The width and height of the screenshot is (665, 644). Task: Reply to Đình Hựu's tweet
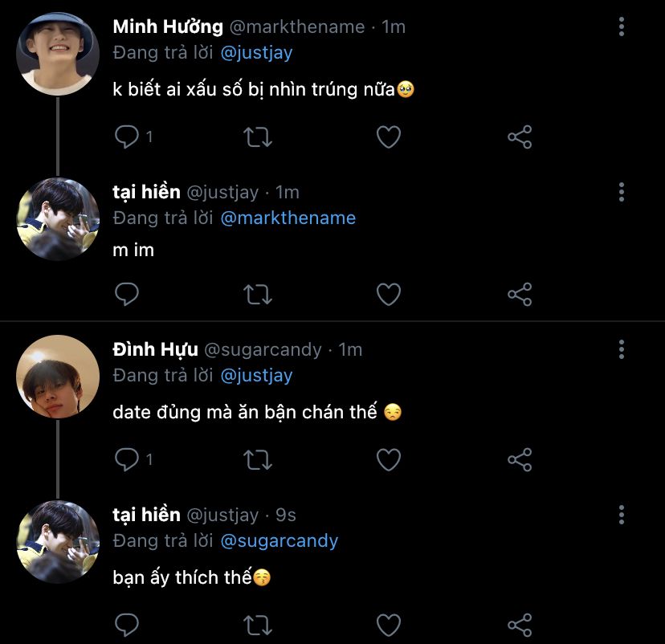click(127, 459)
